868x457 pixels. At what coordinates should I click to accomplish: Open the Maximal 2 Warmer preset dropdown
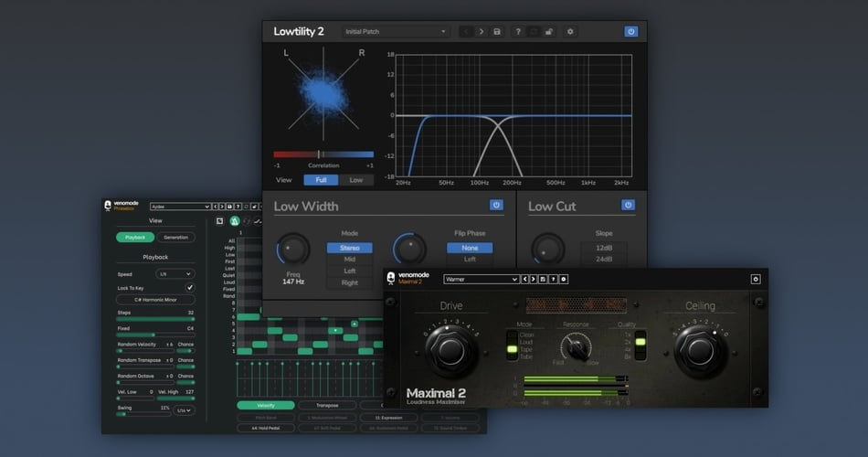(481, 279)
